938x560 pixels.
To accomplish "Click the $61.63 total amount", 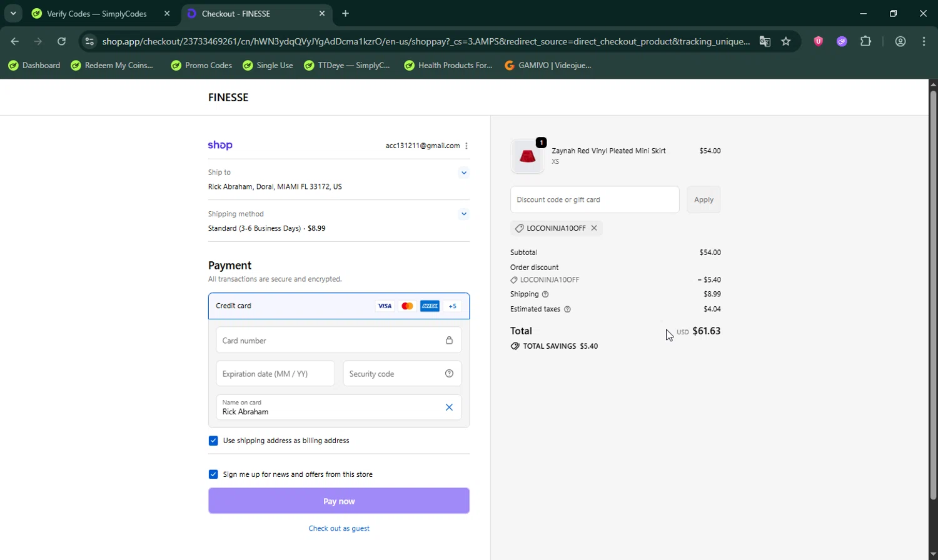I will coord(707,331).
